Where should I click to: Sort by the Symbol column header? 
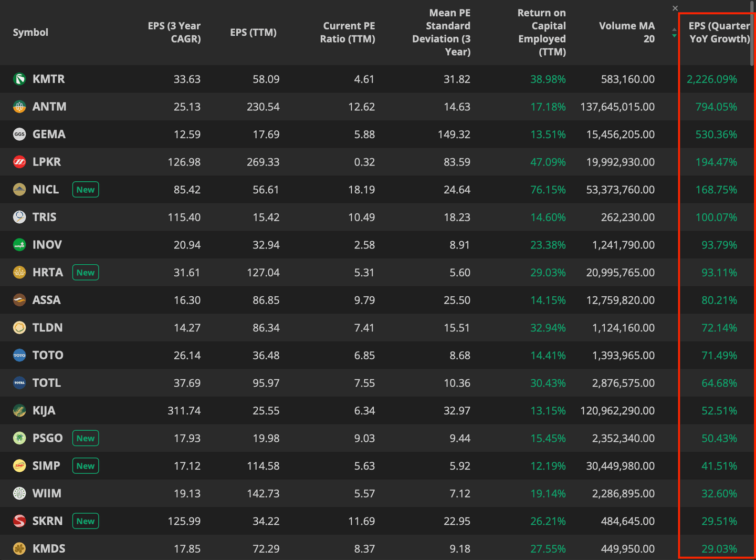[x=30, y=33]
